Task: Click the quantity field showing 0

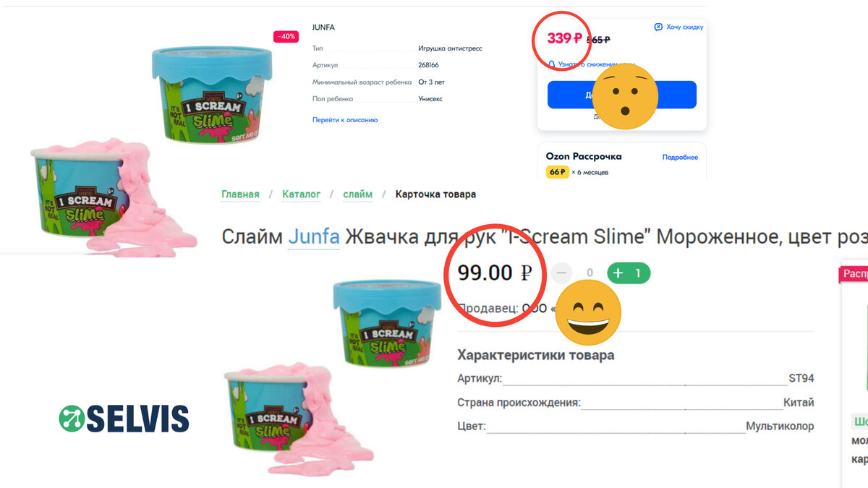Action: click(590, 273)
